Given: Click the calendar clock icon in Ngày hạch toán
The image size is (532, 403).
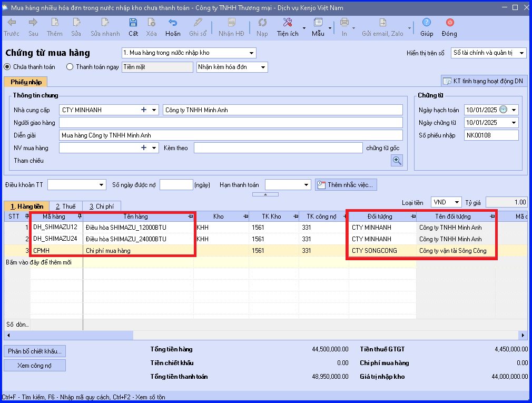Looking at the screenshot, I should [504, 110].
